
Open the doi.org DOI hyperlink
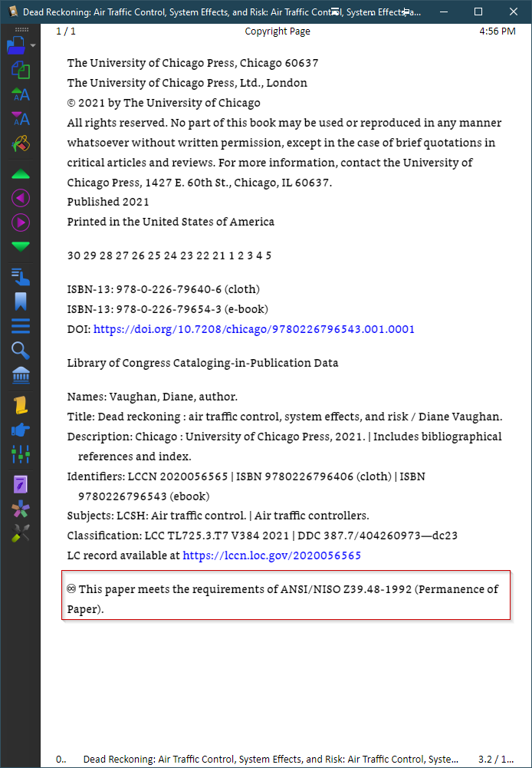[254, 329]
